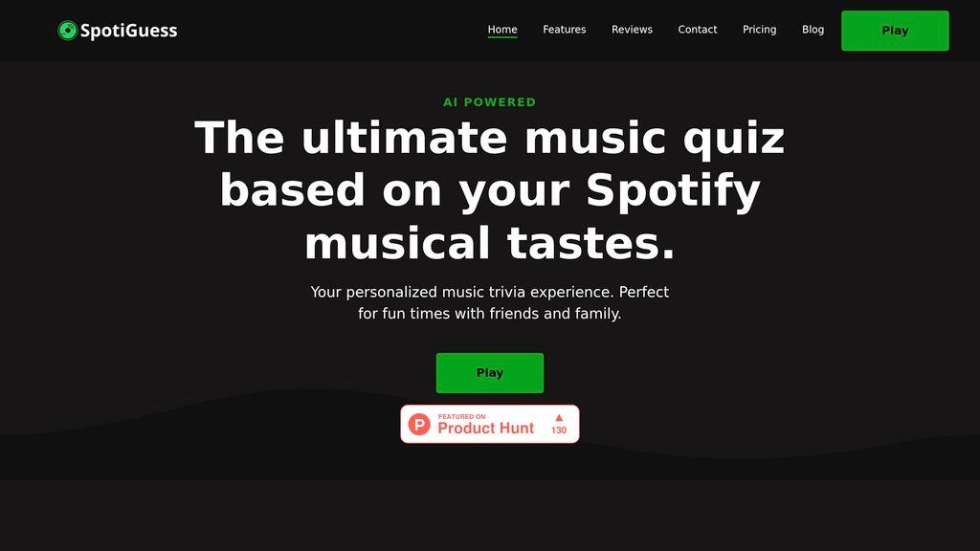The height and width of the screenshot is (551, 980).
Task: Click the 'The ultimate music quiz' headline
Action: click(x=490, y=138)
